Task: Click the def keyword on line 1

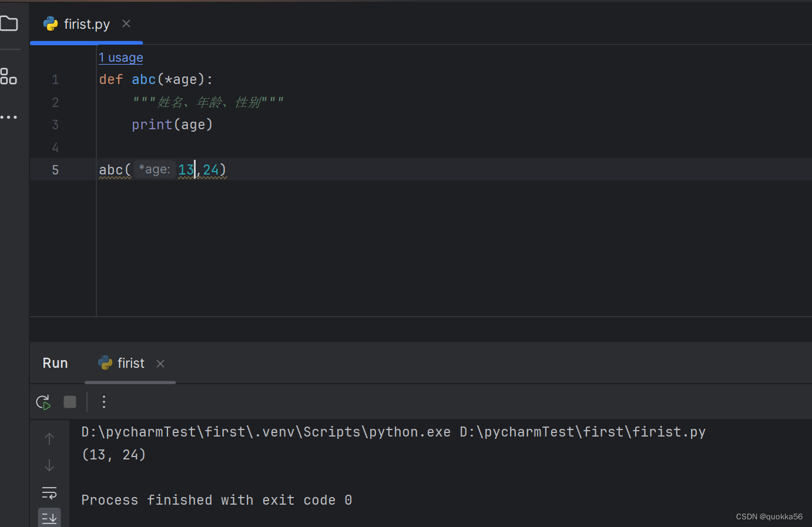Action: point(111,79)
